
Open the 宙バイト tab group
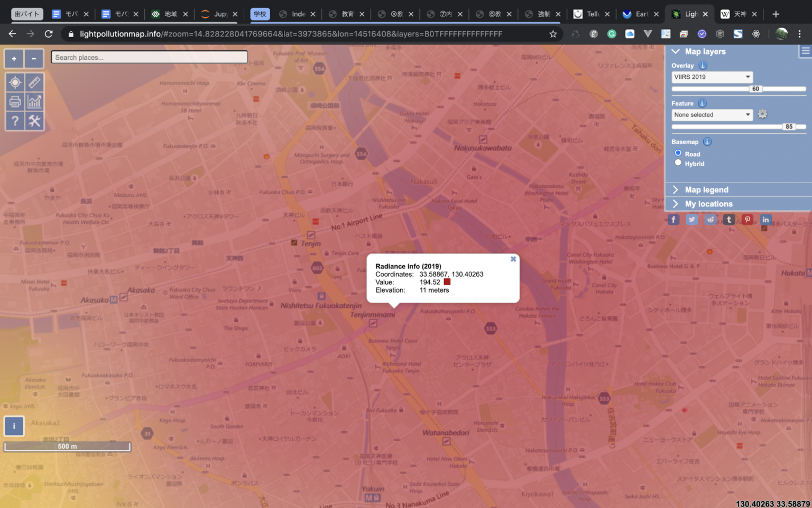coord(27,14)
